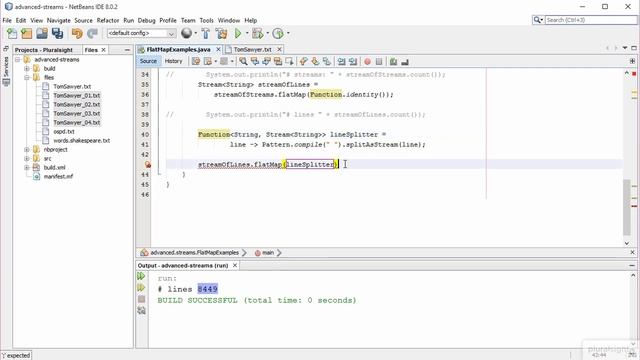Go to next bookmark icon

tap(315, 61)
